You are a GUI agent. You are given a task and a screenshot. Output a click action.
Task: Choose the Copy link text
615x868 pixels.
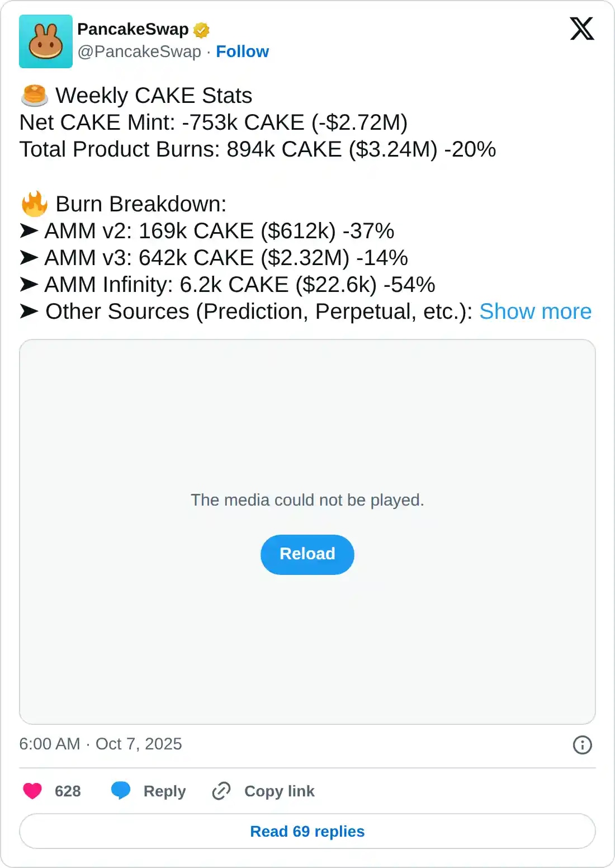coord(279,791)
